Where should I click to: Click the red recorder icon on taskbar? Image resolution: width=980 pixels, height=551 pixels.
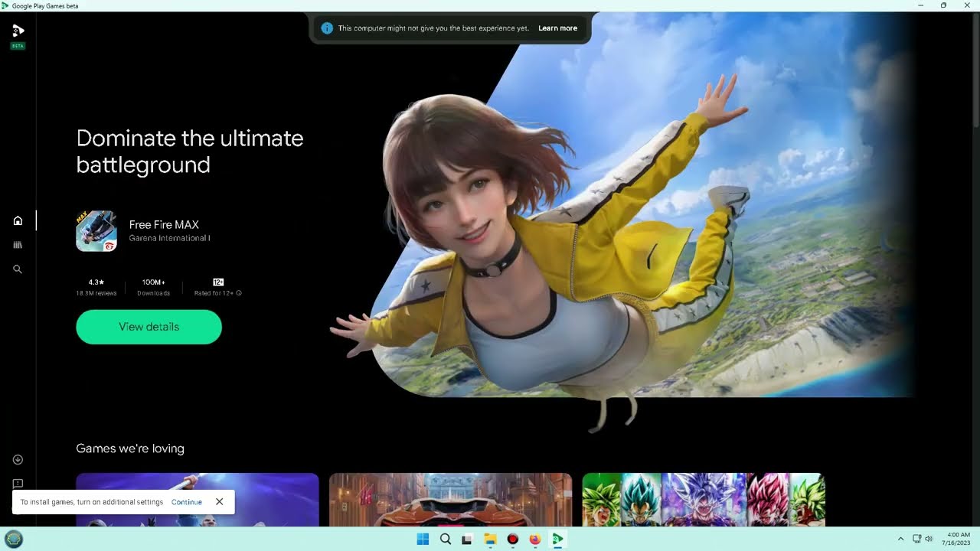click(512, 539)
